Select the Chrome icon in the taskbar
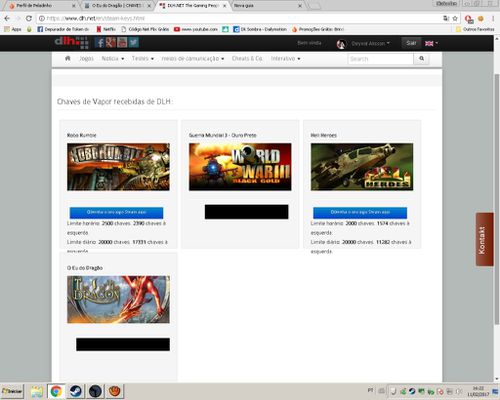Screen dimensions: 500x400 pyautogui.click(x=56, y=391)
